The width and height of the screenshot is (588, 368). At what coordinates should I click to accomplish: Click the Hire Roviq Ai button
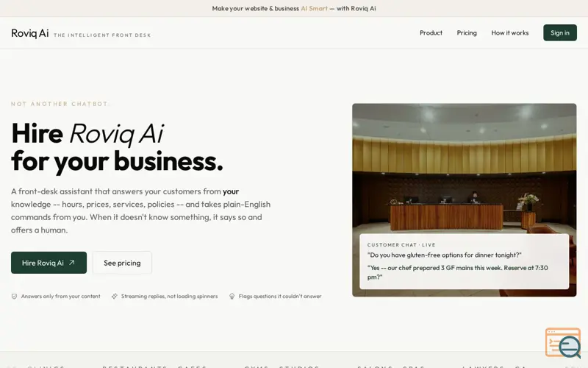pos(49,263)
